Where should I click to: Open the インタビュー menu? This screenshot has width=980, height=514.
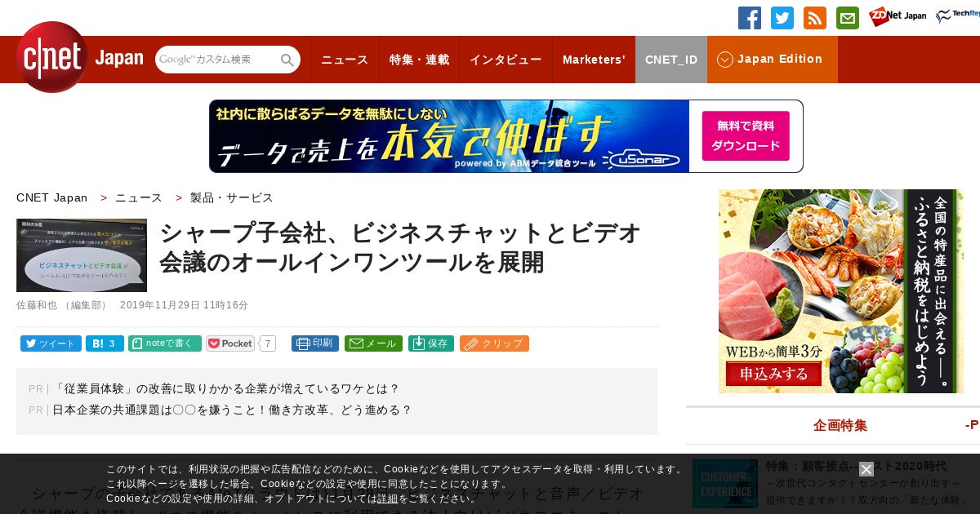(x=506, y=60)
